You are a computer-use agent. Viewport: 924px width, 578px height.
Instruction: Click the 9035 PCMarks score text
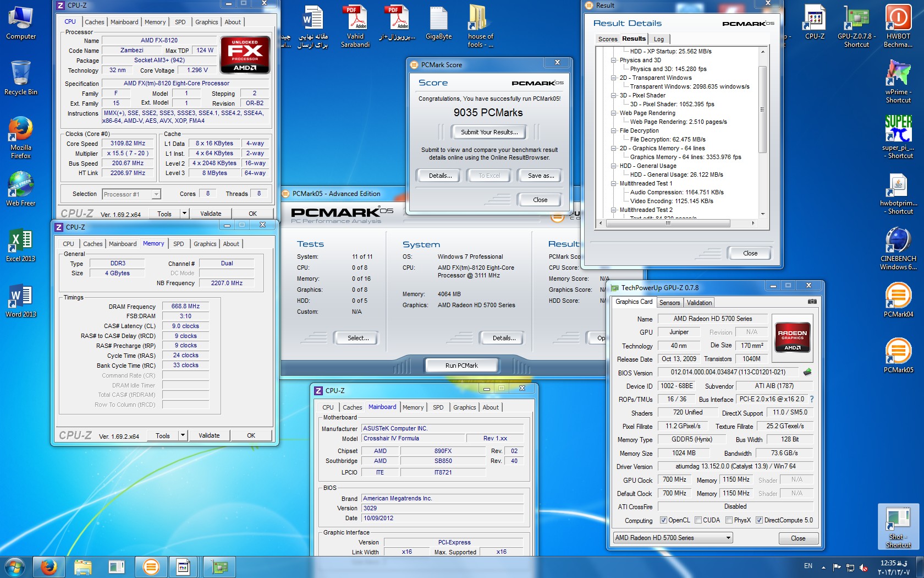click(x=488, y=112)
